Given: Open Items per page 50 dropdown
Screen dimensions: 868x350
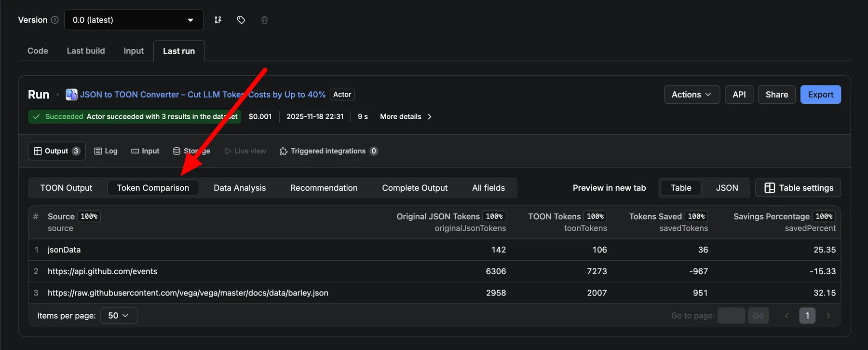Looking at the screenshot, I should (x=119, y=315).
